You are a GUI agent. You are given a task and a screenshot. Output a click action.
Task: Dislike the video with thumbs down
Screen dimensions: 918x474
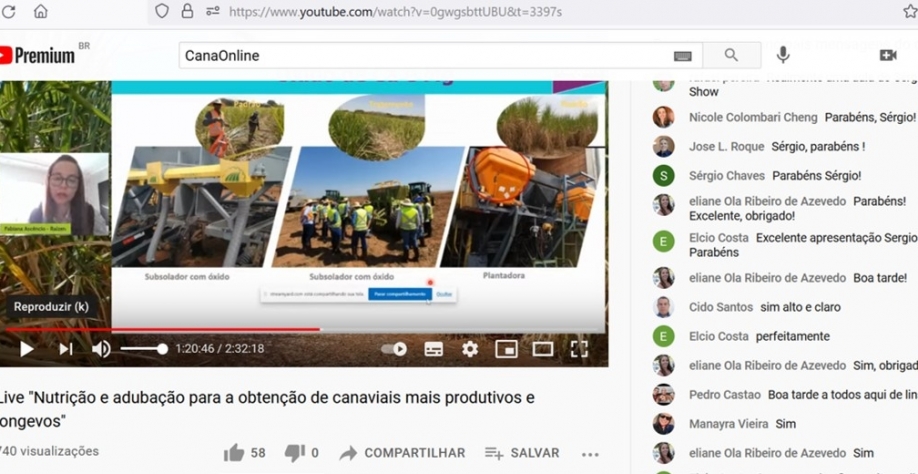[x=293, y=453]
